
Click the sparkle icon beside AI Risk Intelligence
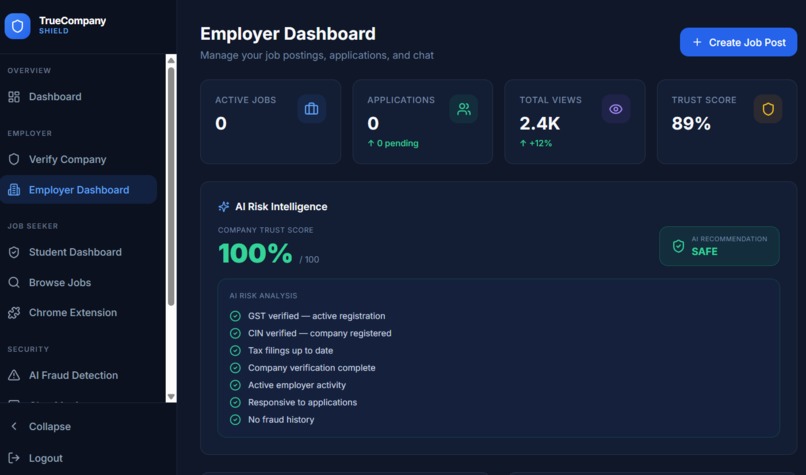224,207
